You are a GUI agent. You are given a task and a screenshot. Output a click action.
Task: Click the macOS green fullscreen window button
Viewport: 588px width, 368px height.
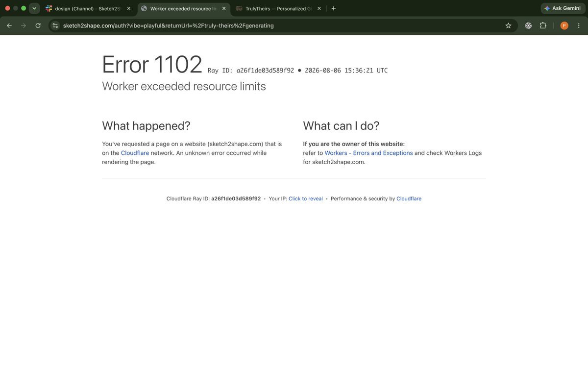point(24,8)
